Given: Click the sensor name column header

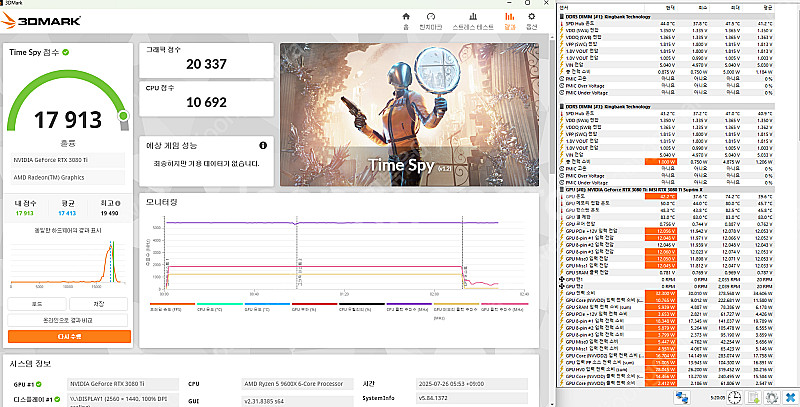Looking at the screenshot, I should 601,8.
